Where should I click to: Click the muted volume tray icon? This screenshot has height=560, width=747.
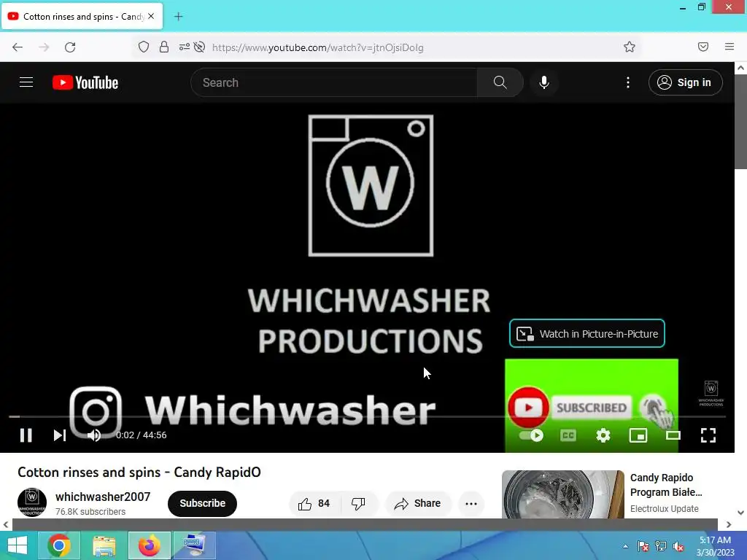(678, 546)
